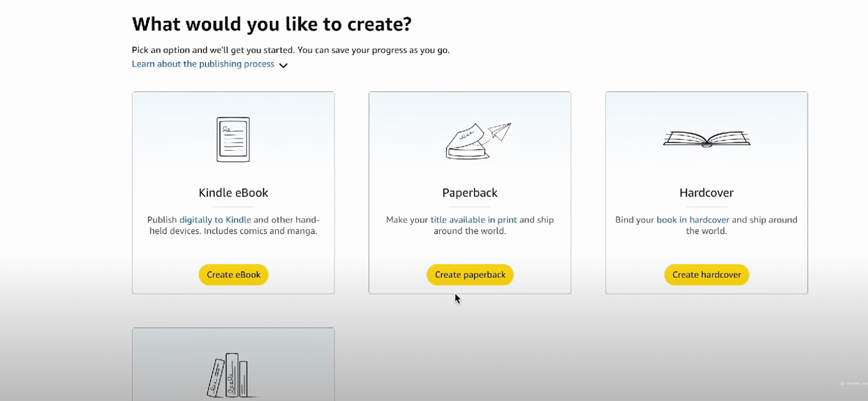Image resolution: width=868 pixels, height=401 pixels.
Task: Select the Kindle eBook card title
Action: pos(233,193)
